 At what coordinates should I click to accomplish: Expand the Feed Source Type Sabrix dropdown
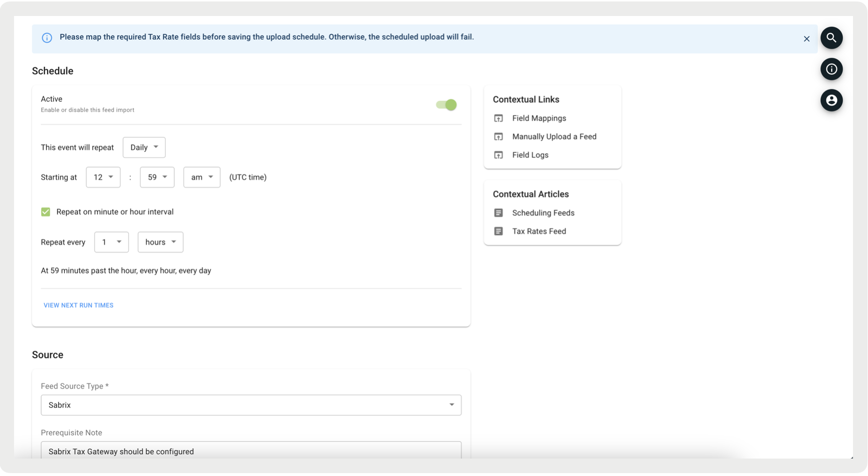click(x=251, y=405)
